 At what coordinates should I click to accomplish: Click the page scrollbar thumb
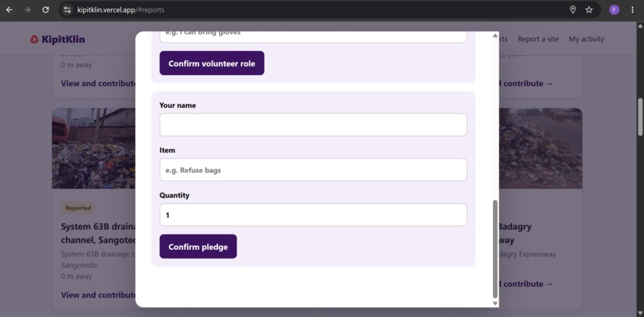click(x=640, y=117)
